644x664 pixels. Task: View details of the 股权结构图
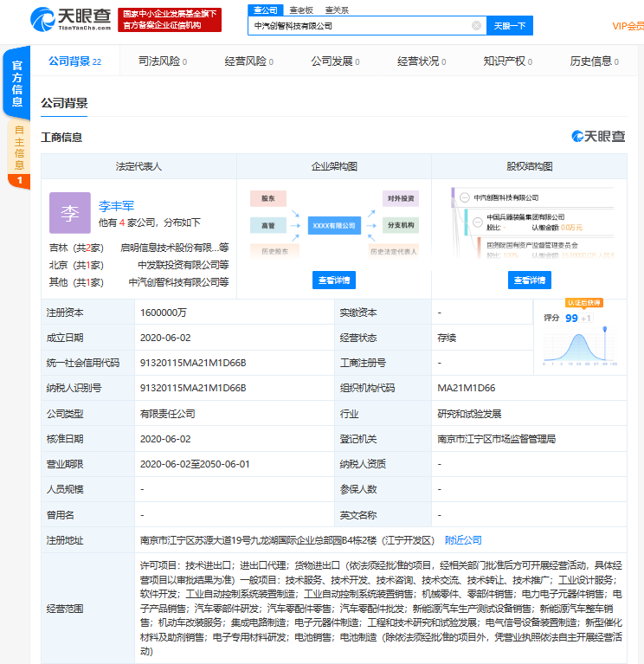point(530,280)
